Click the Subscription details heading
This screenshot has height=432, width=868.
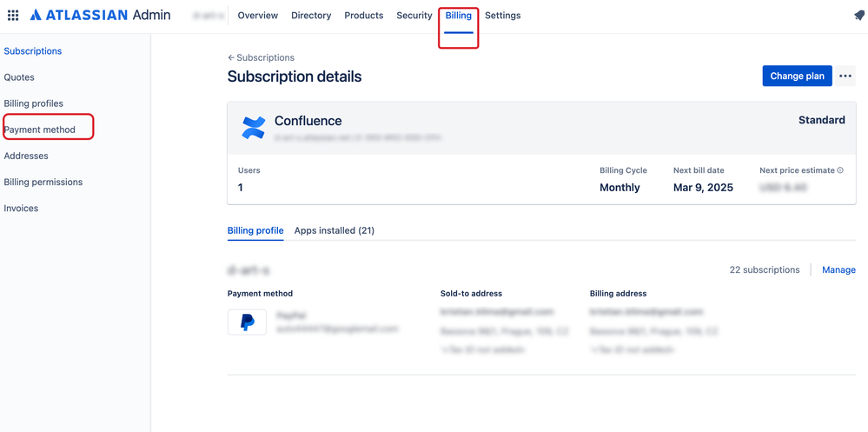tap(295, 76)
